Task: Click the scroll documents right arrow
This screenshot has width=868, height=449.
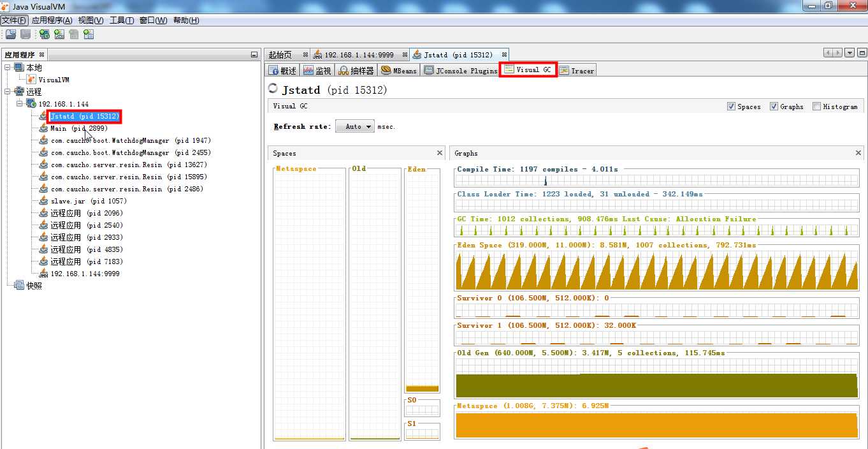Action: (838, 54)
